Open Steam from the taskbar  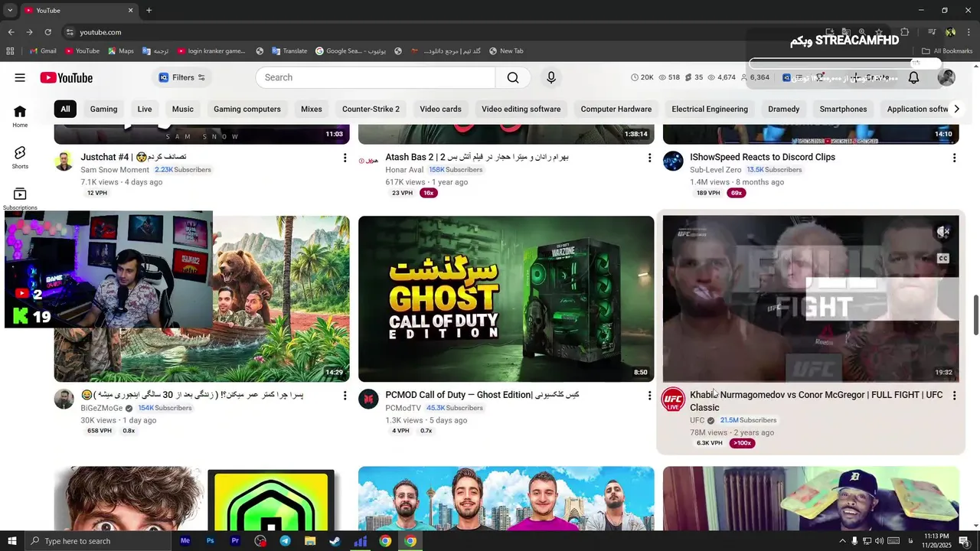tap(335, 541)
